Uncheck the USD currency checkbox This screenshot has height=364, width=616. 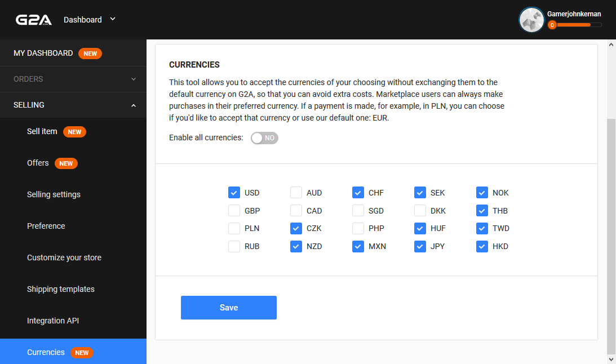click(x=234, y=193)
